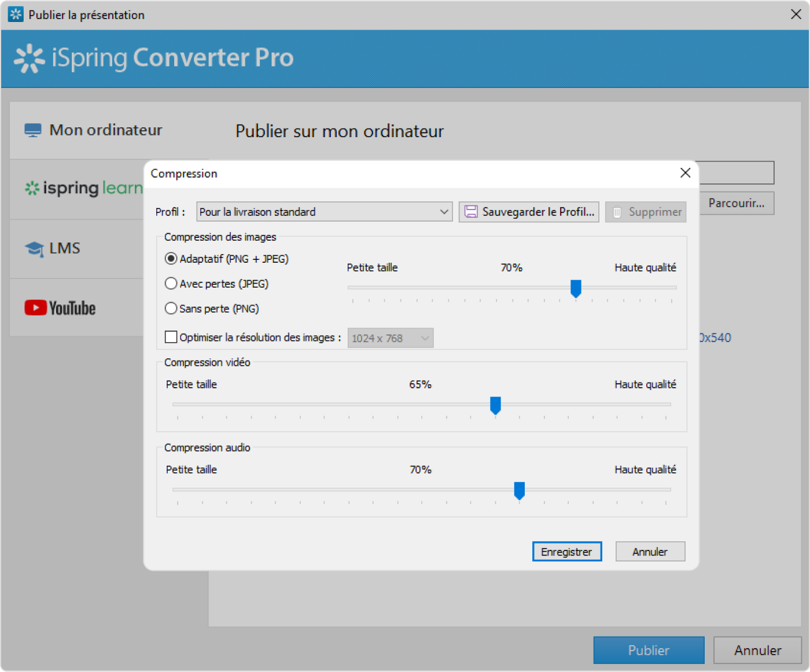Click the Parcourir... button
Image resolution: width=810 pixels, height=672 pixels.
[x=737, y=203]
